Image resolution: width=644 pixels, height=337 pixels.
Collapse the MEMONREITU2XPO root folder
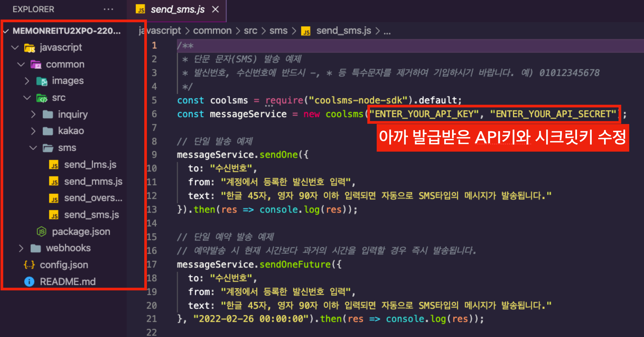point(6,31)
